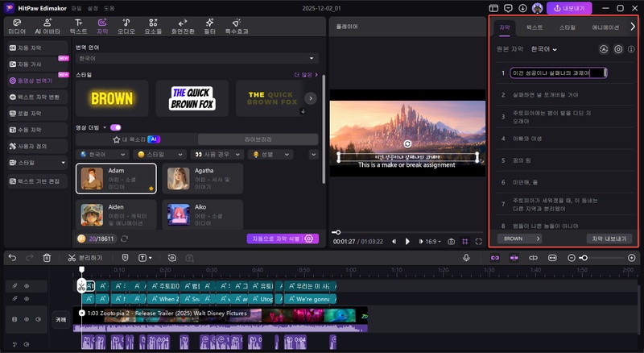Screen dimensions: 644x353
Task: Open the 파일 menu
Action: pos(76,7)
